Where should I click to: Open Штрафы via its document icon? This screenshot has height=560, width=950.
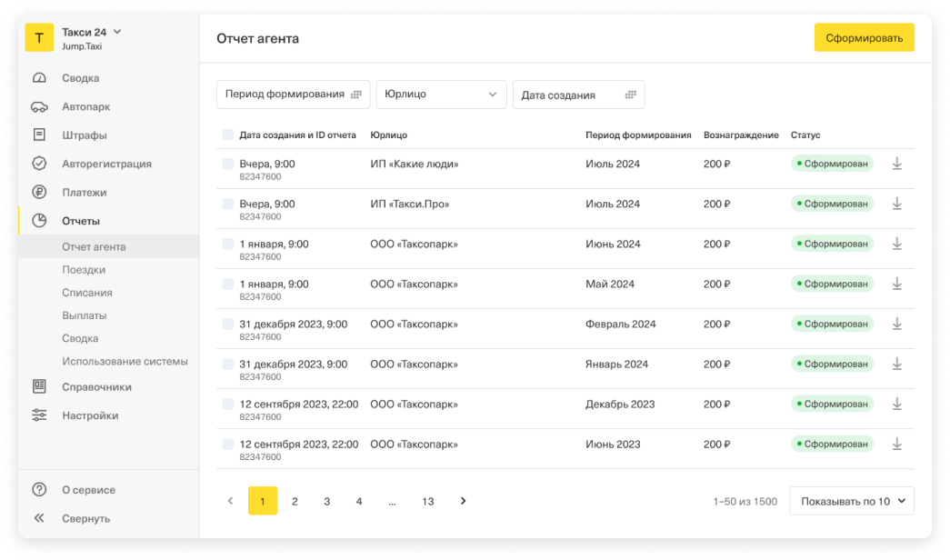pos(39,135)
